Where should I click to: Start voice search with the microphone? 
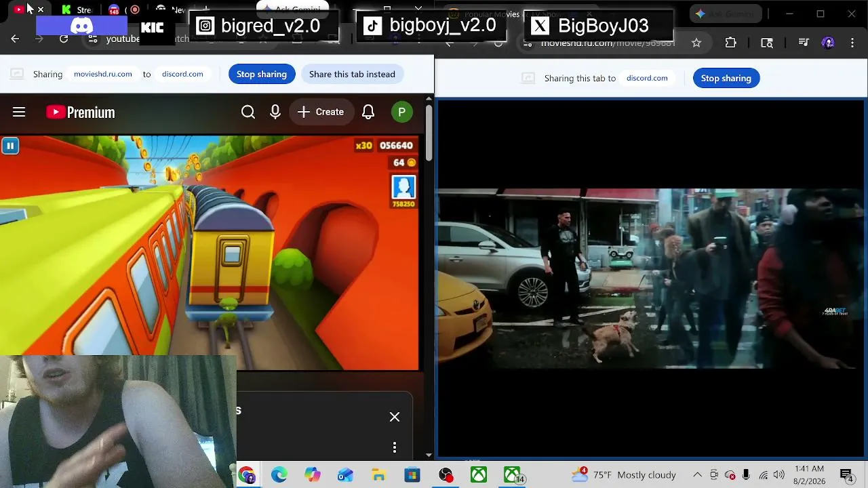pyautogui.click(x=275, y=112)
